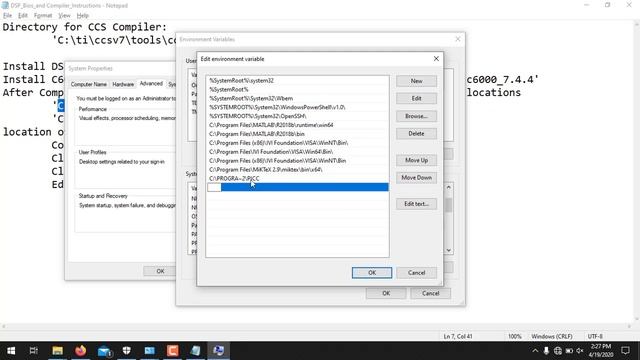The height and width of the screenshot is (360, 640).
Task: Select the MiKTeX 2.9 path entry
Action: 298,169
